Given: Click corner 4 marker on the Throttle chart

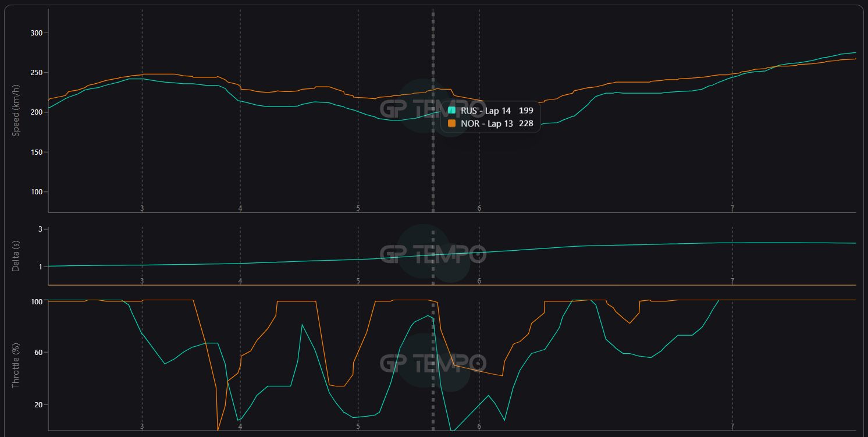Looking at the screenshot, I should coord(240,427).
